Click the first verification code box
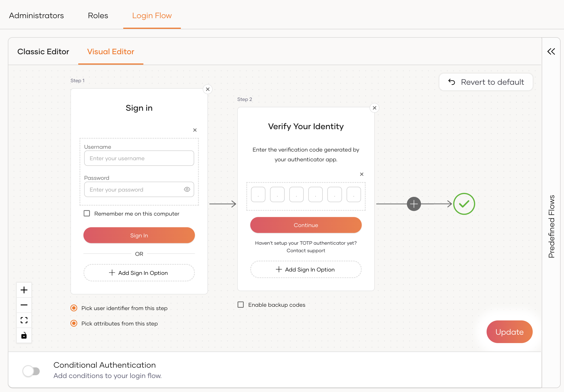The width and height of the screenshot is (564, 392). (258, 195)
